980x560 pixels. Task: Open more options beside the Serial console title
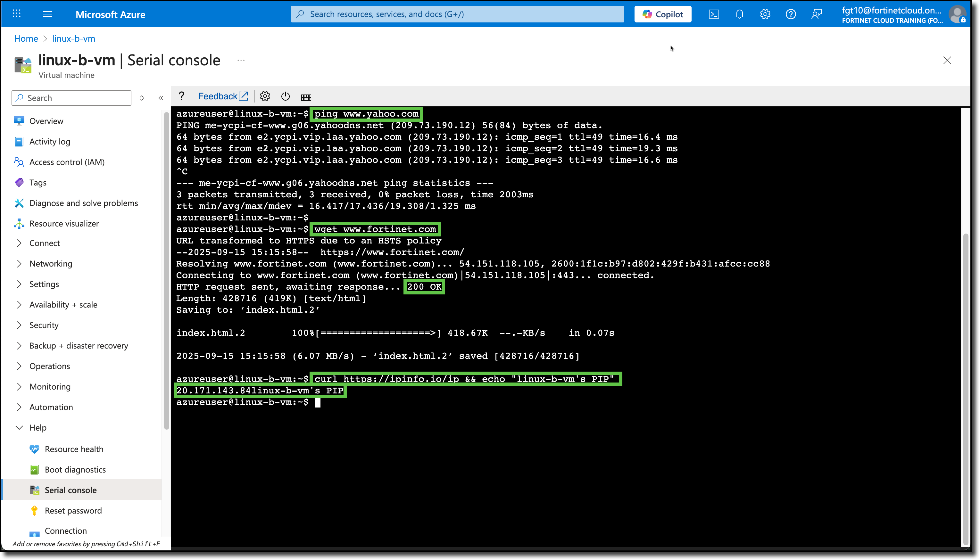[x=241, y=60]
